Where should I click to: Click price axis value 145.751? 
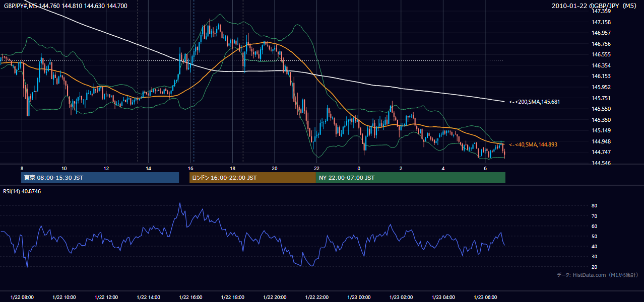tap(601, 98)
